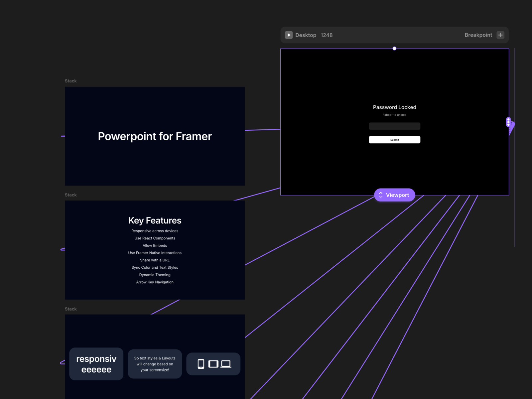
Task: Click the top-center connector handle of Desktop frame
Action: pos(394,49)
